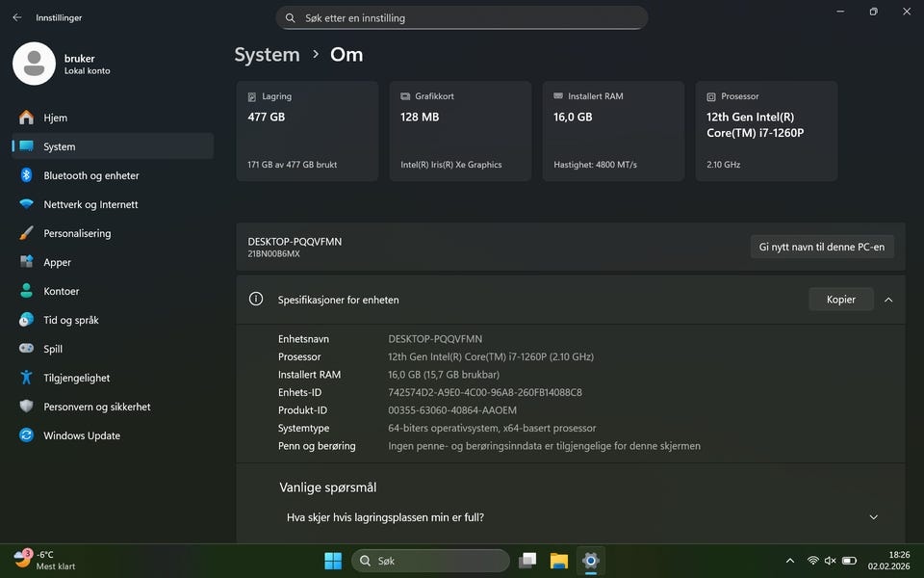Click the Kontoer person icon
Screen dimensions: 924x578
pyautogui.click(x=27, y=291)
